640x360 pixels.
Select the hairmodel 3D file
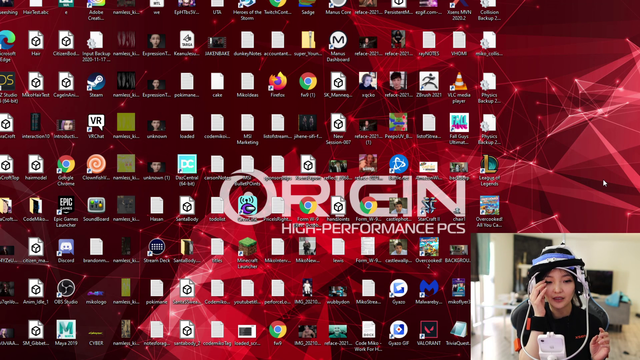(36, 164)
